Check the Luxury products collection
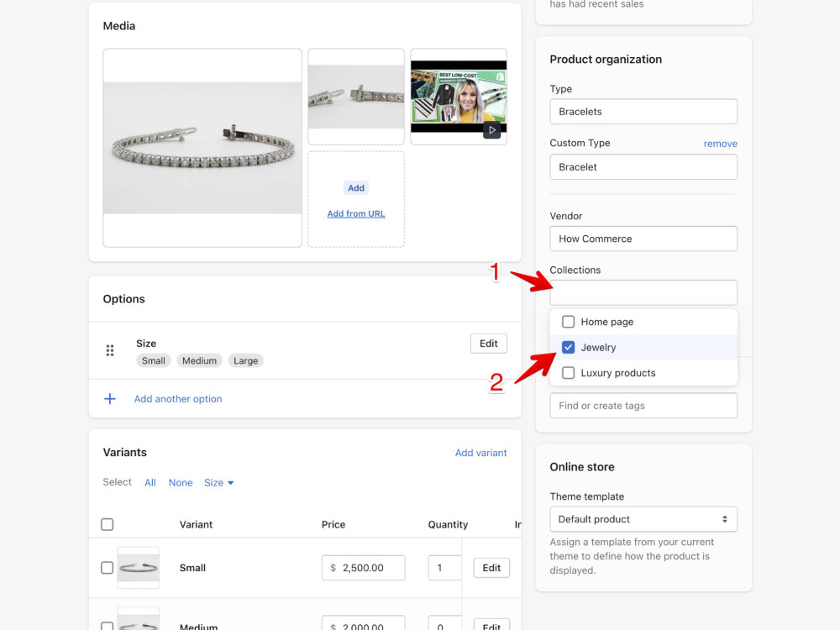The height and width of the screenshot is (630, 840). coord(569,373)
